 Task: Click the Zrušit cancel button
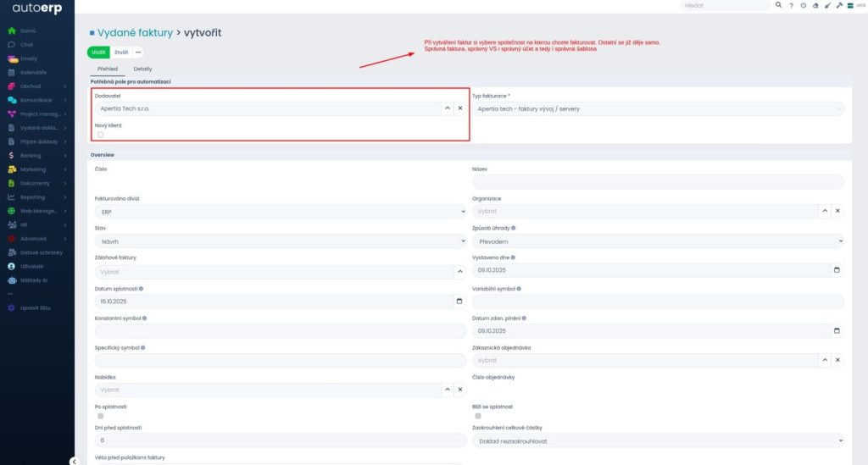(121, 53)
